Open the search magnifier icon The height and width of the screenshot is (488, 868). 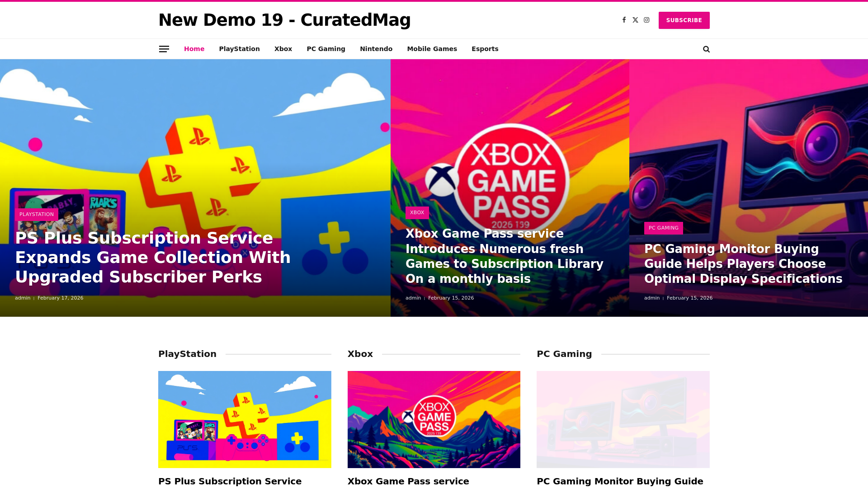[x=706, y=49]
